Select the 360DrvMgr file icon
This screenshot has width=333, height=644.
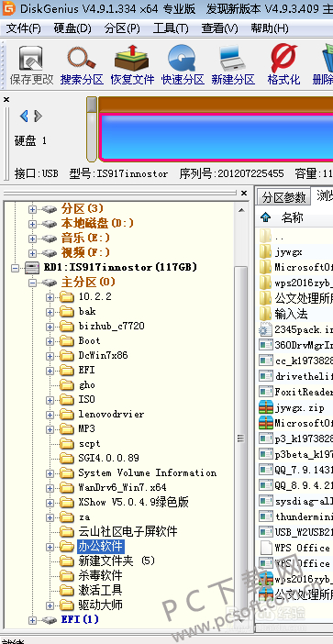point(266,345)
